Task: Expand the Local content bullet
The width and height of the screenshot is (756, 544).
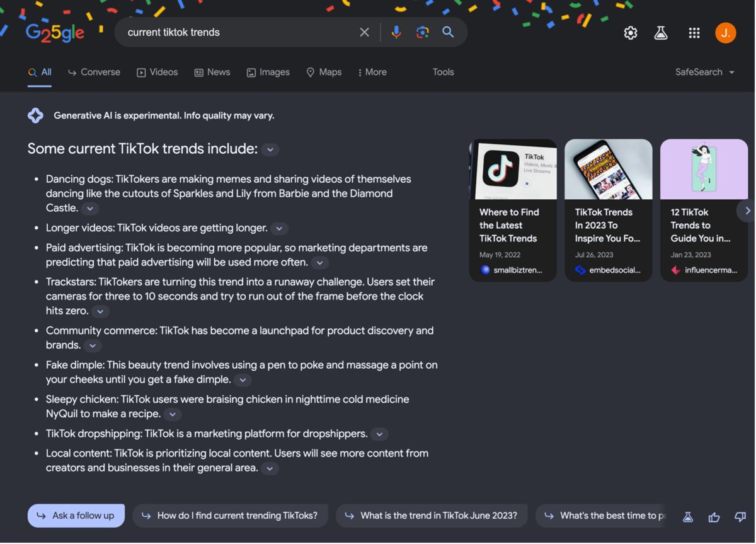Action: coord(270,468)
